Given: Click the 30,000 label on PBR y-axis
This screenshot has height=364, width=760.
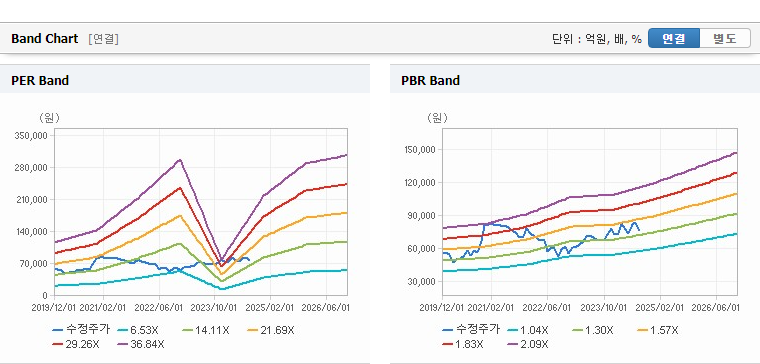Looking at the screenshot, I should tap(422, 282).
